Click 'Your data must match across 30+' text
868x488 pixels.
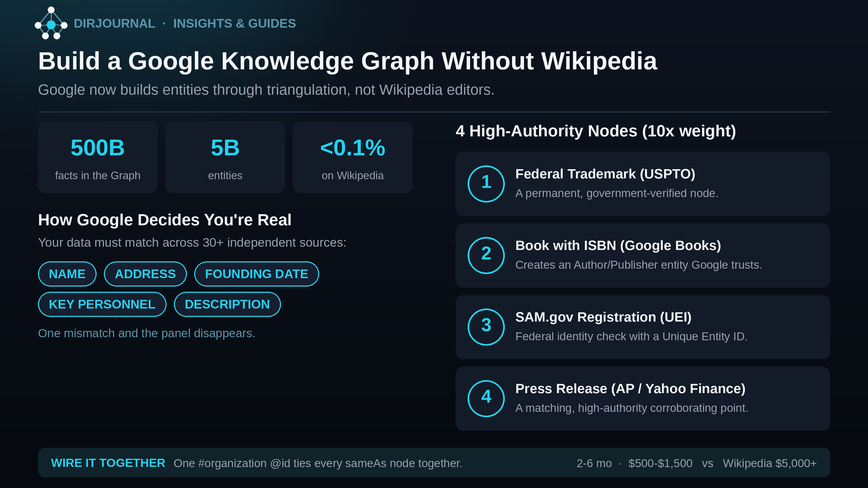tap(192, 242)
